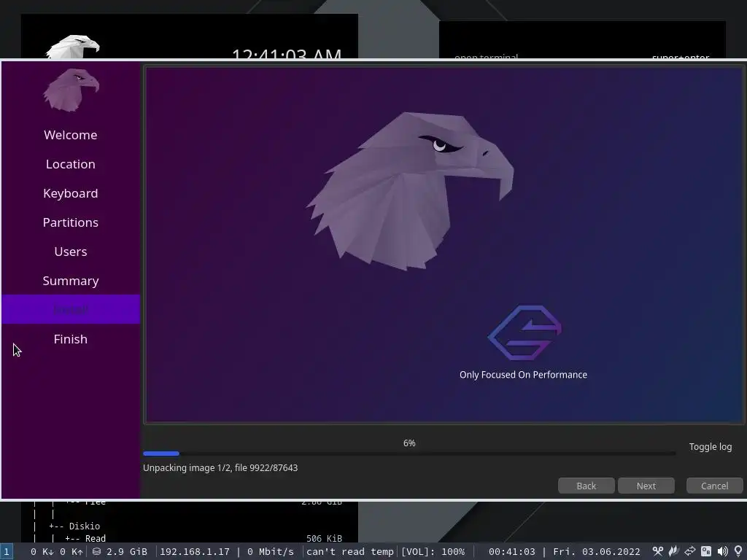747x560 pixels.
Task: Click the large eagle slideshow image
Action: (410, 192)
